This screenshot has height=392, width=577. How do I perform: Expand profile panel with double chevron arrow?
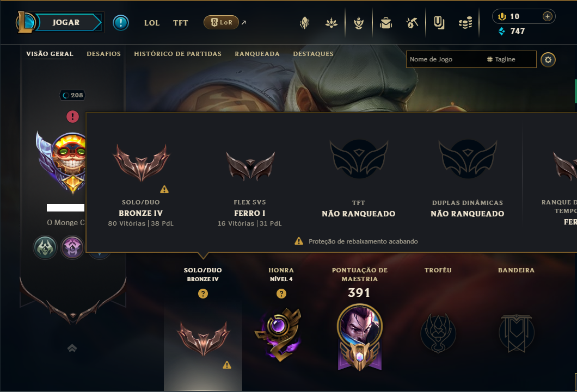tap(72, 348)
